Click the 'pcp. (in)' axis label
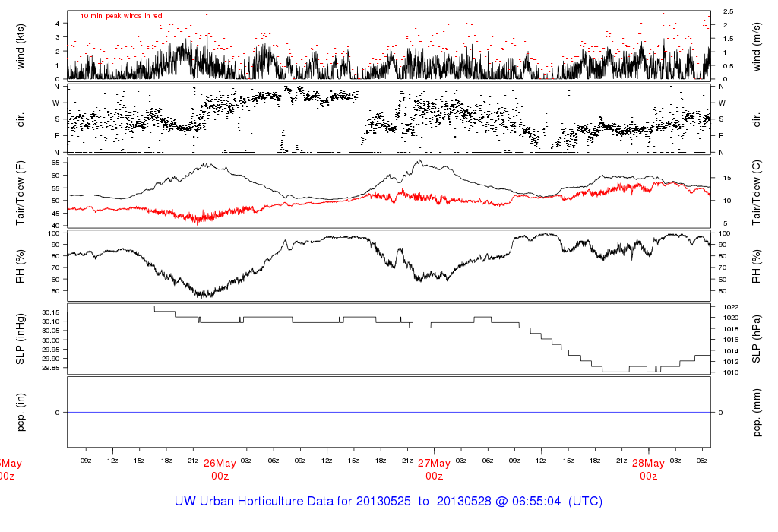Image resolution: width=778 pixels, height=532 pixels. pos(22,412)
